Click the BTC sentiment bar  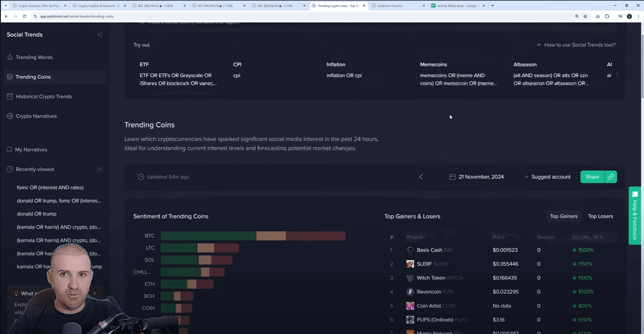pos(253,236)
